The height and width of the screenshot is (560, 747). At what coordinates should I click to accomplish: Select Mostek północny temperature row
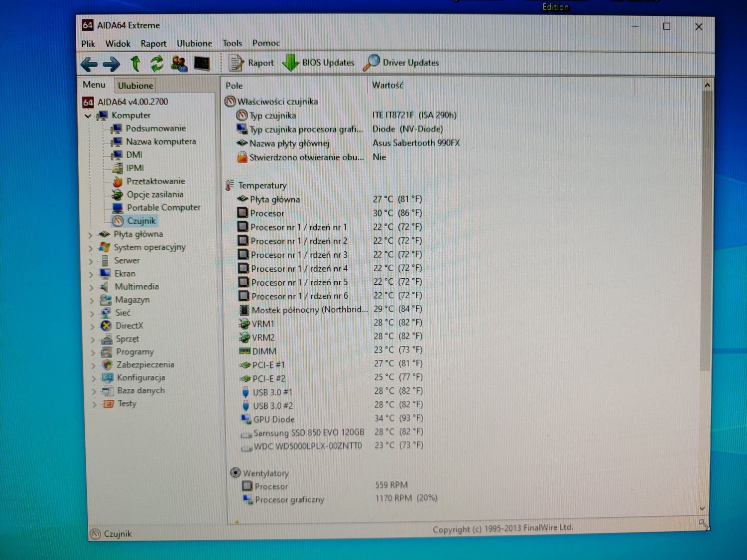pyautogui.click(x=331, y=310)
